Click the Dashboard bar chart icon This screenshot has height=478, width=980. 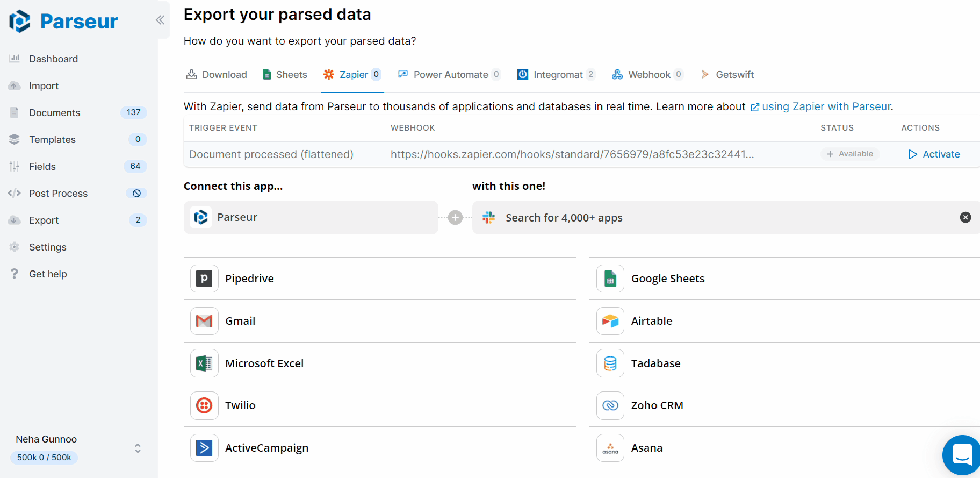(15, 58)
